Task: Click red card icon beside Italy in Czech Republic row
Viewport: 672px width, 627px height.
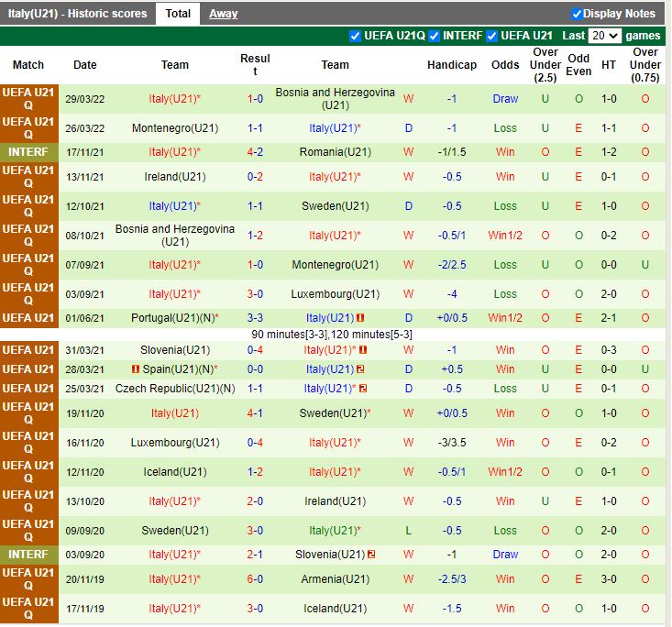Action: coord(363,389)
